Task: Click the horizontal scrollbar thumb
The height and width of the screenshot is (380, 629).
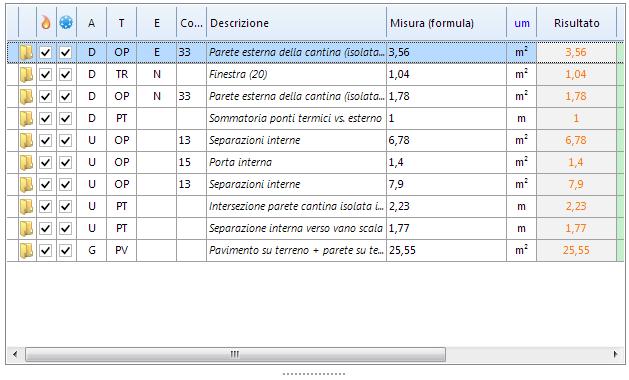Action: click(235, 354)
